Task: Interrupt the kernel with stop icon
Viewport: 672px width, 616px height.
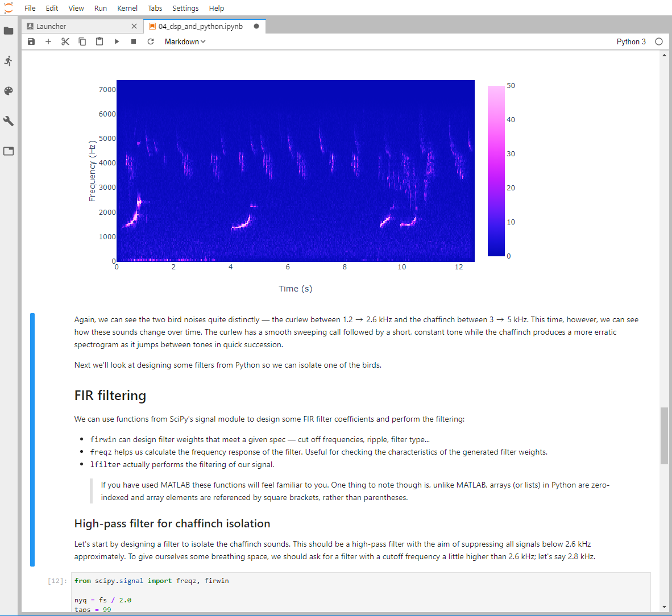Action: coord(134,41)
